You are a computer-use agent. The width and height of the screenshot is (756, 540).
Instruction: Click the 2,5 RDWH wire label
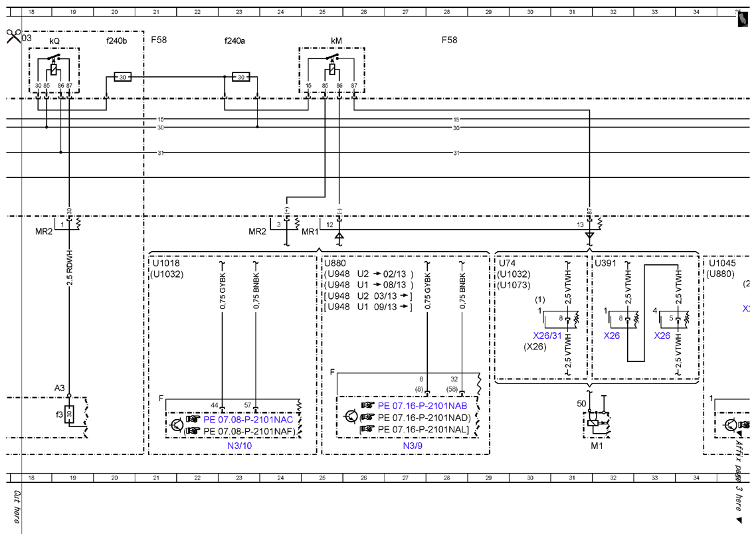pyautogui.click(x=69, y=268)
